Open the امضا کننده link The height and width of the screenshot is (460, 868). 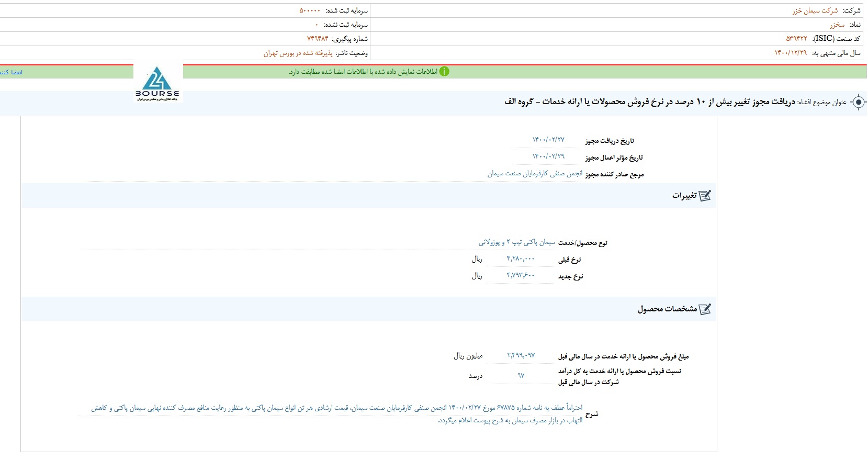coord(11,72)
